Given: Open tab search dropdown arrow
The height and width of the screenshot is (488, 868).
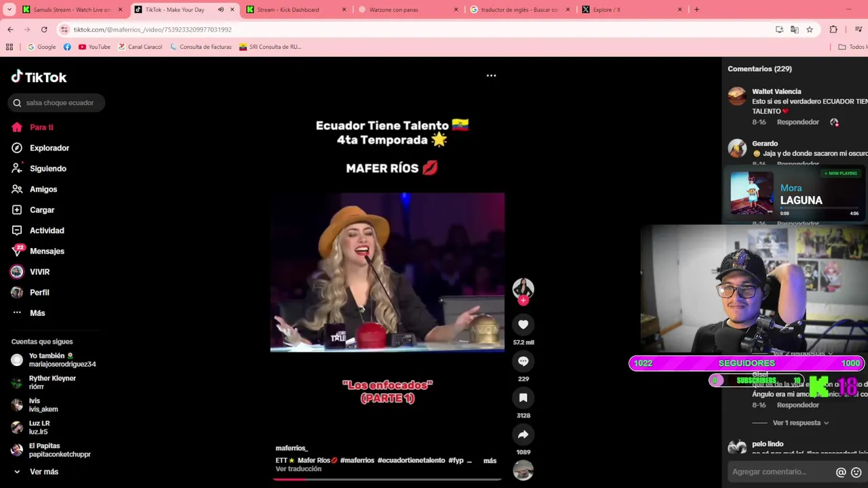Looking at the screenshot, I should pos(9,9).
